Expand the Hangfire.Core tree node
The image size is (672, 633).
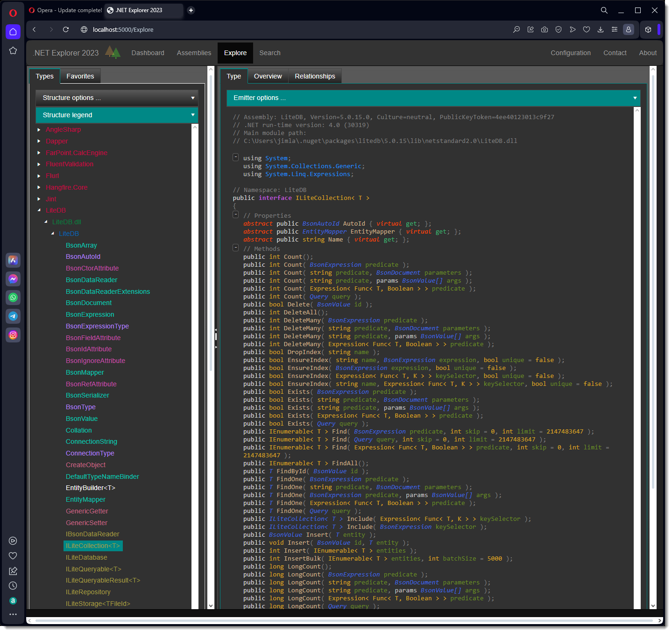(x=39, y=187)
